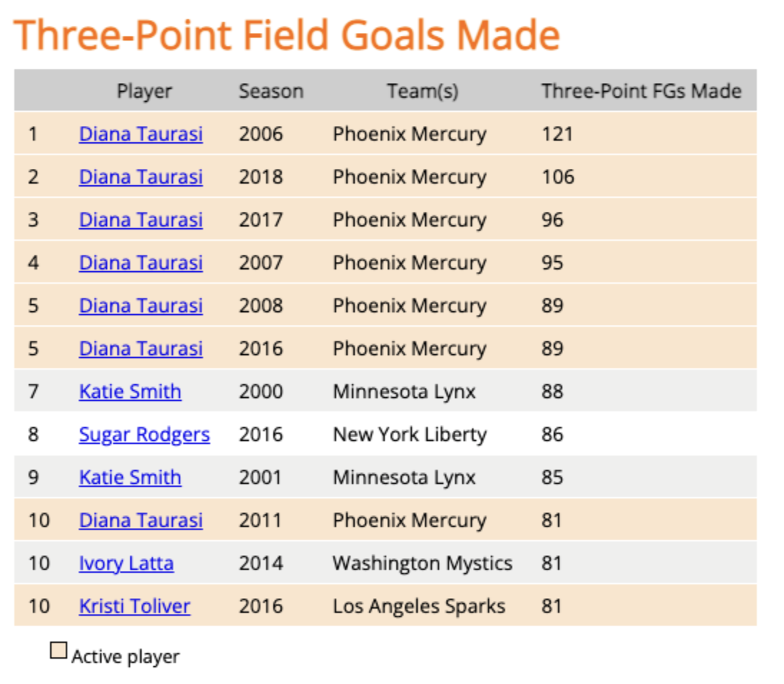
Task: Open the Ivory Latta player link
Action: coord(126,563)
